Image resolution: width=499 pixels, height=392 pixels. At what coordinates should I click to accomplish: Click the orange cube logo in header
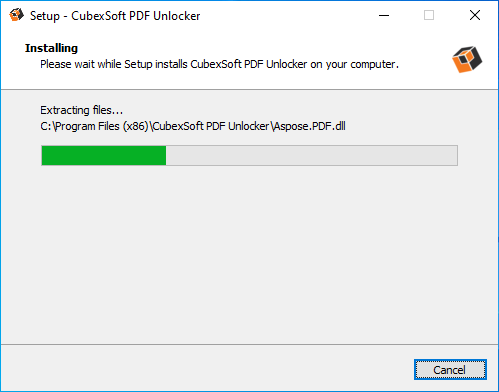pyautogui.click(x=467, y=59)
